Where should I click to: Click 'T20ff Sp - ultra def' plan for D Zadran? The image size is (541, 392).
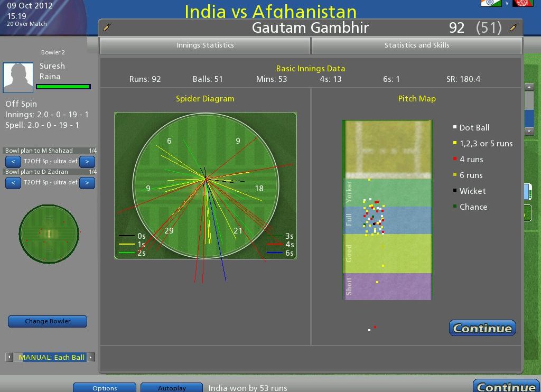point(50,182)
